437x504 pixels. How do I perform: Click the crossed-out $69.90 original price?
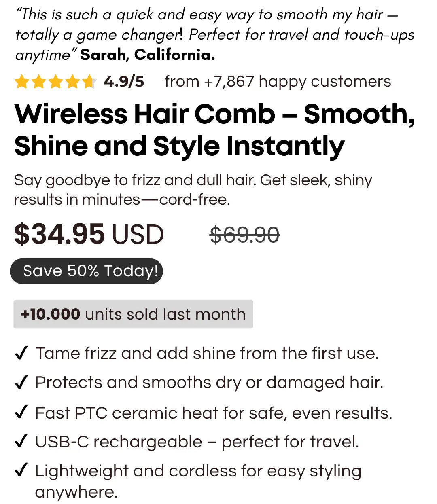pyautogui.click(x=244, y=235)
